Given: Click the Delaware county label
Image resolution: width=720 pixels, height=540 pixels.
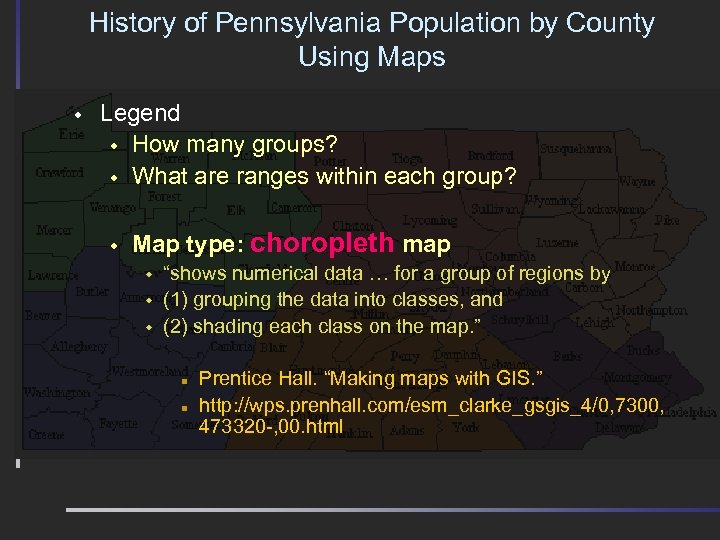Looking at the screenshot, I should pyautogui.click(x=619, y=428).
